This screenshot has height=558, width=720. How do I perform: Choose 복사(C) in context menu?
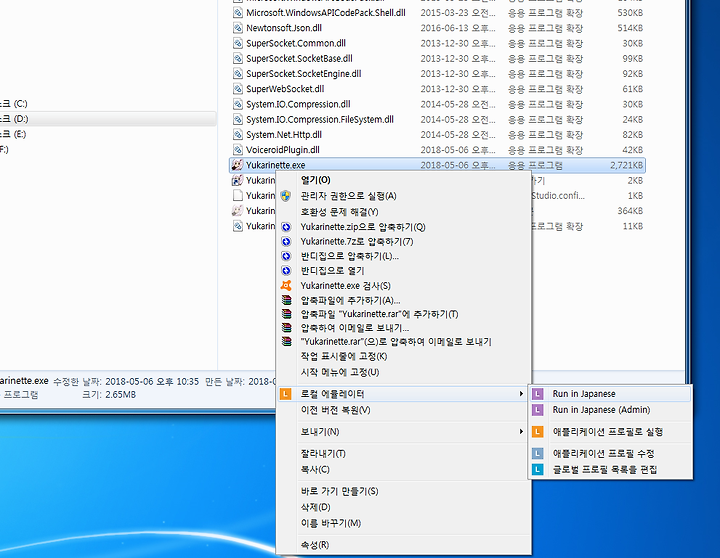(404, 469)
